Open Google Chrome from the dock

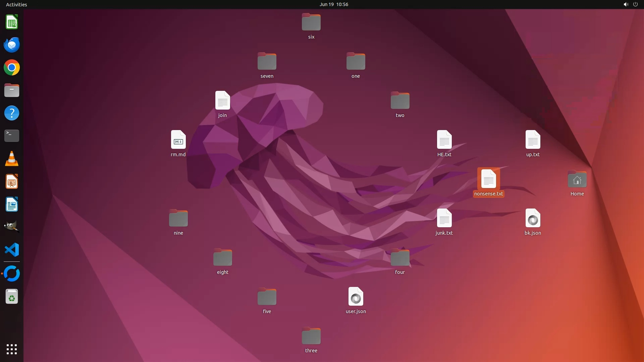click(x=12, y=68)
